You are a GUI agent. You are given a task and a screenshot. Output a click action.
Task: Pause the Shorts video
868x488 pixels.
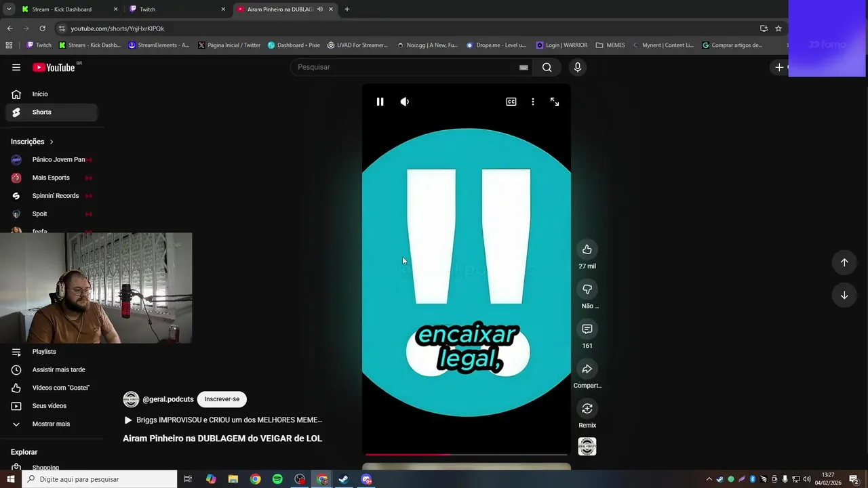380,102
